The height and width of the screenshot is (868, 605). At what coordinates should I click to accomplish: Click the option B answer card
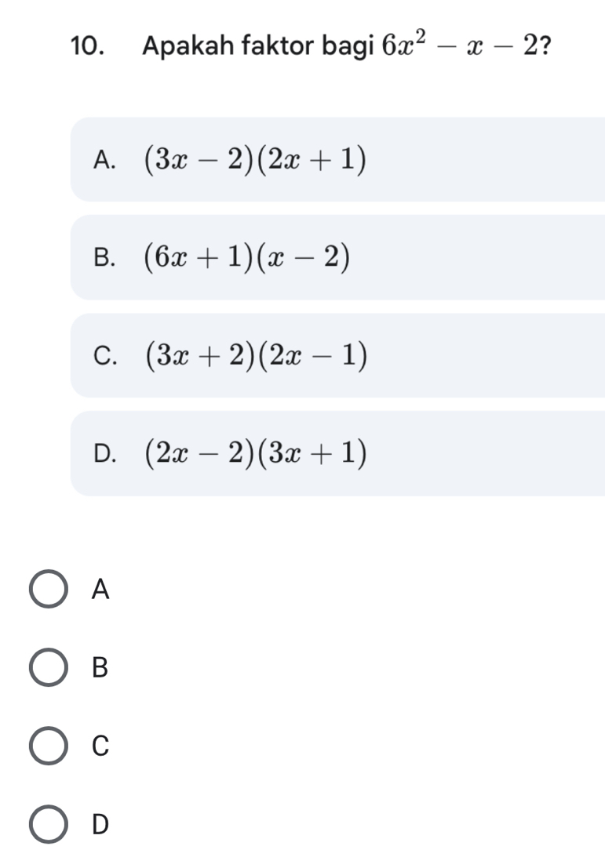[x=314, y=256]
